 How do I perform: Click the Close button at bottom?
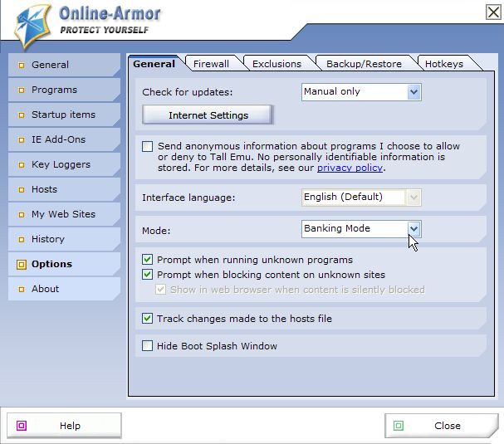point(442,426)
